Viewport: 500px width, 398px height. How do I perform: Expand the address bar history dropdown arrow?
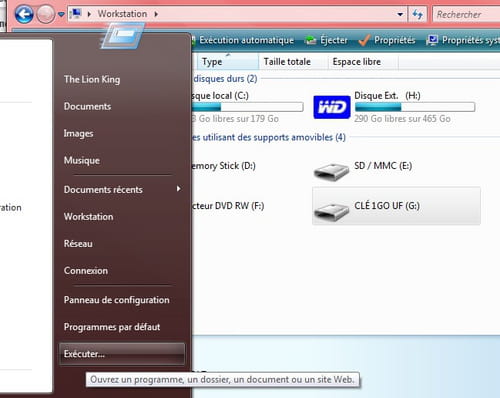coord(400,14)
